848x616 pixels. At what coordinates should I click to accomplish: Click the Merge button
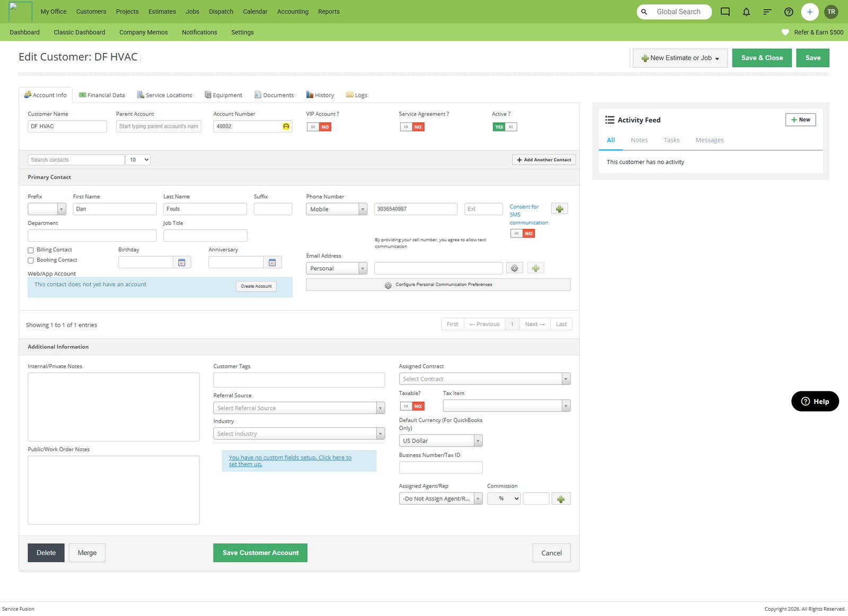[x=87, y=553]
